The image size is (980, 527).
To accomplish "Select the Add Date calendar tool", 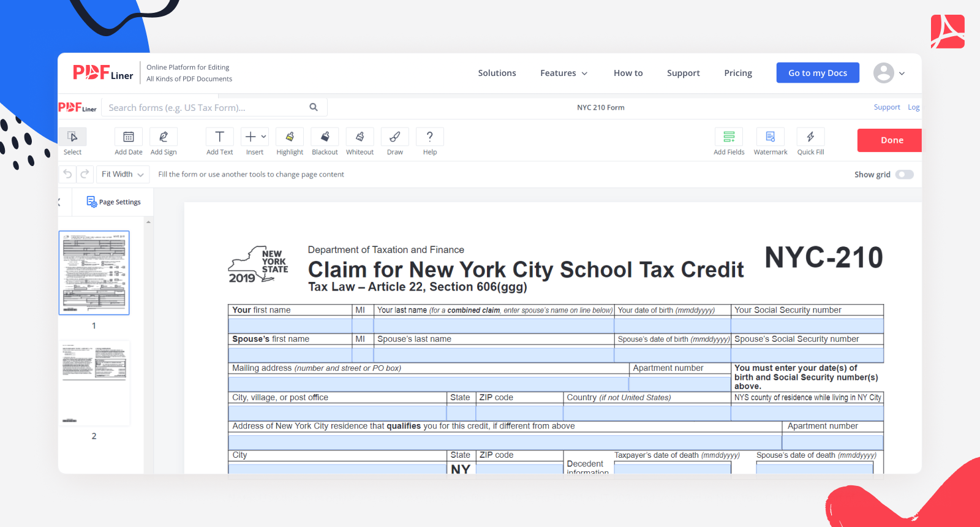I will [x=128, y=137].
